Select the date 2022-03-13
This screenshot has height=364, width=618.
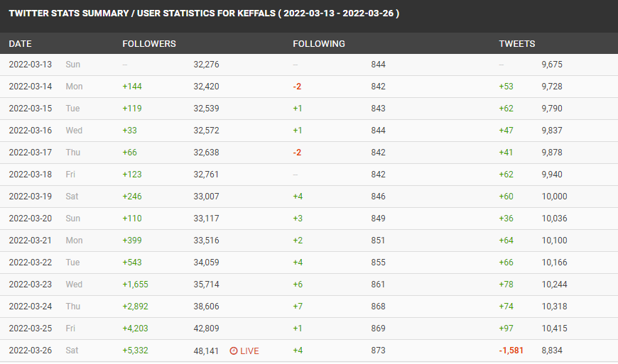pos(31,65)
